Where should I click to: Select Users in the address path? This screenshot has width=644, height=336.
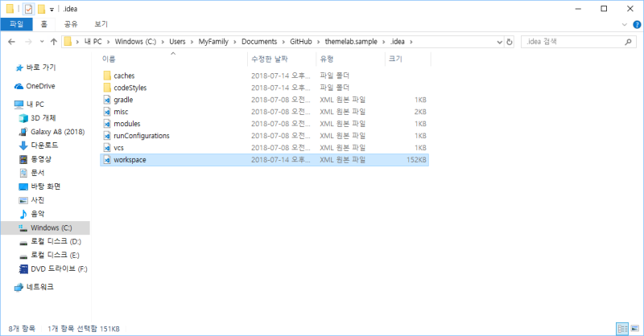(x=177, y=42)
